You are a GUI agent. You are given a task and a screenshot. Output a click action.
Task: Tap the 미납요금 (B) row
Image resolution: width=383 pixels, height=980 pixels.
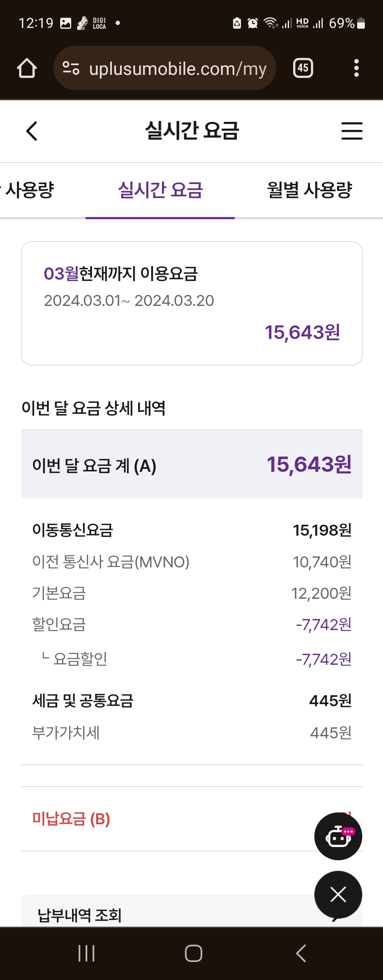pos(169,819)
